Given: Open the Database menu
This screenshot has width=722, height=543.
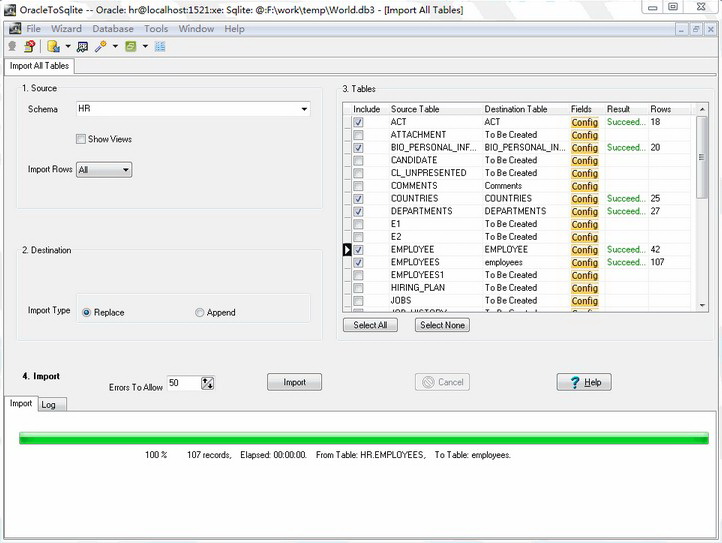Looking at the screenshot, I should point(113,29).
